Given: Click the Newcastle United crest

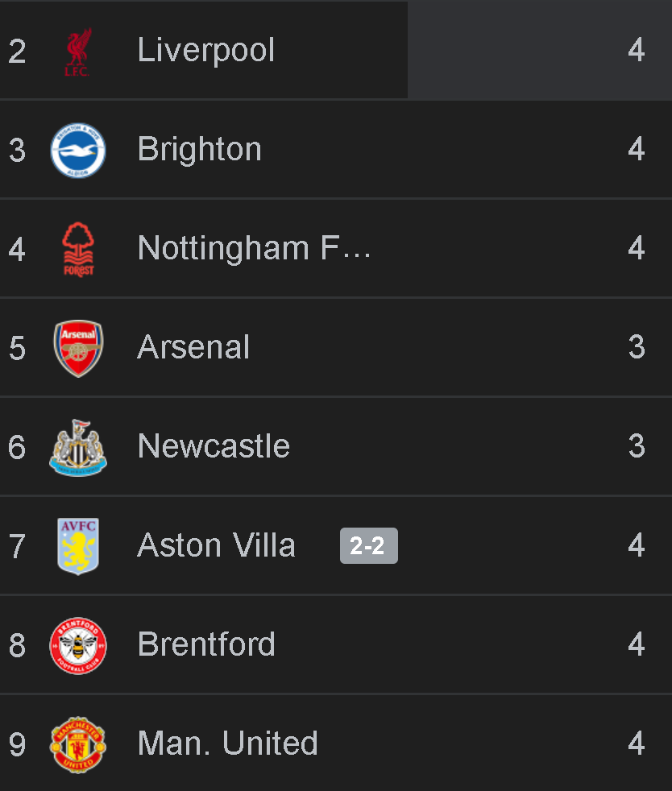Looking at the screenshot, I should (78, 448).
